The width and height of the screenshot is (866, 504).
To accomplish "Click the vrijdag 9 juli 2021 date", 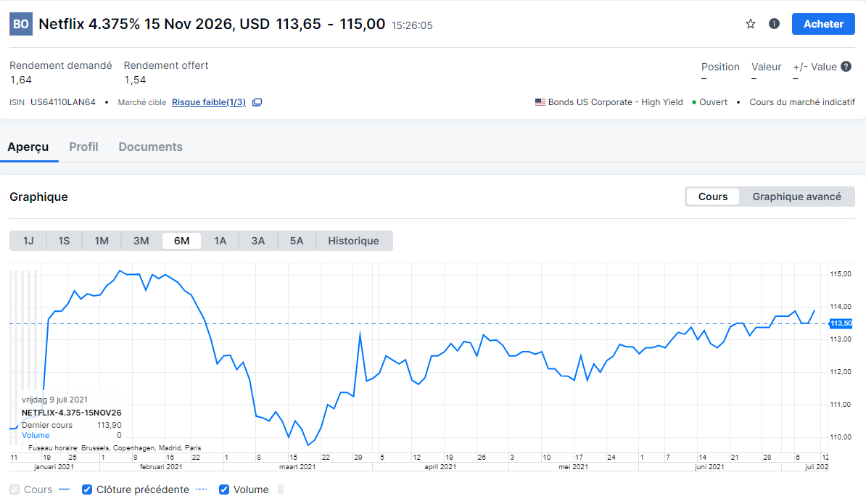I will [x=54, y=400].
